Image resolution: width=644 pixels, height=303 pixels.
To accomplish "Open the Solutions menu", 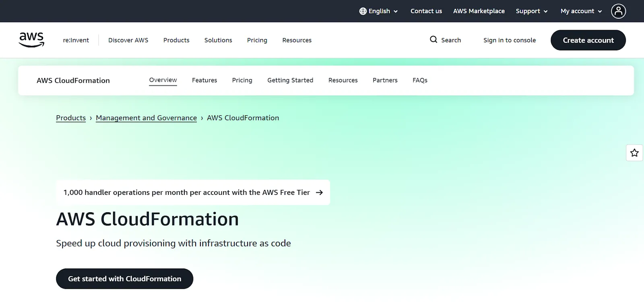I will click(x=218, y=40).
